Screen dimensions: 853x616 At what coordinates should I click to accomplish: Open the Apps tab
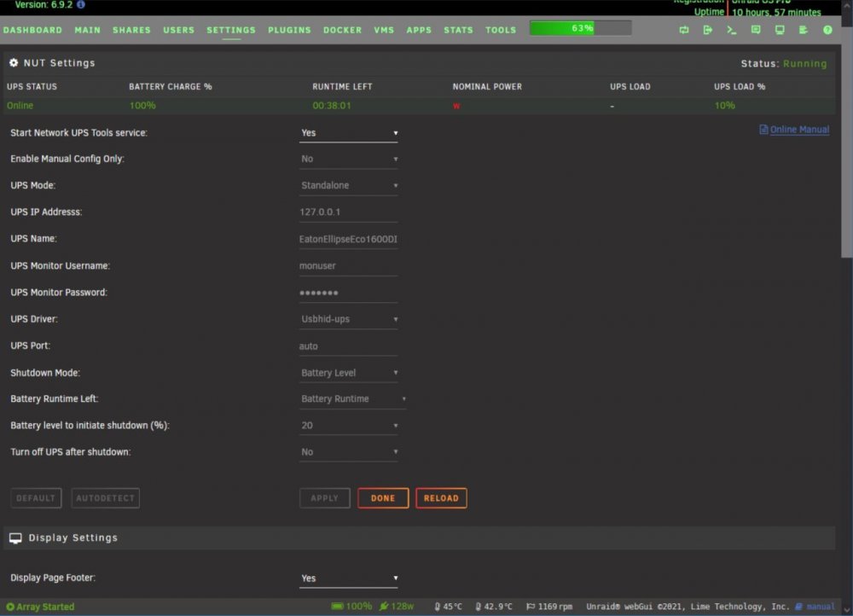coord(419,30)
